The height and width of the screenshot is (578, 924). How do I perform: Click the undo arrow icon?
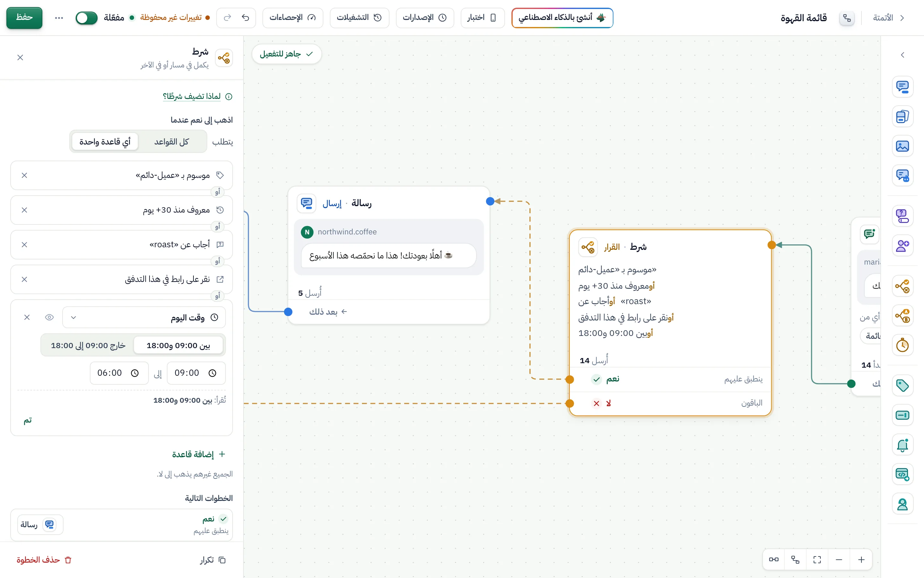click(245, 18)
